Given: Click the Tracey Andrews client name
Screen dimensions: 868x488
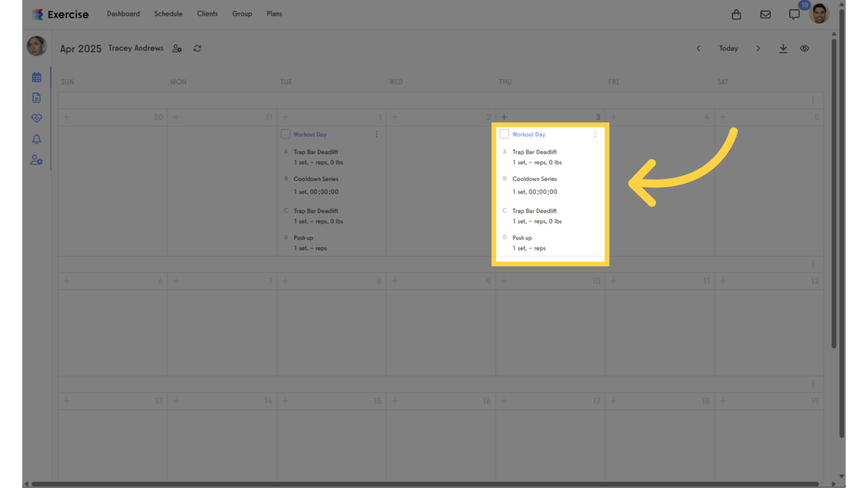Looking at the screenshot, I should [135, 48].
